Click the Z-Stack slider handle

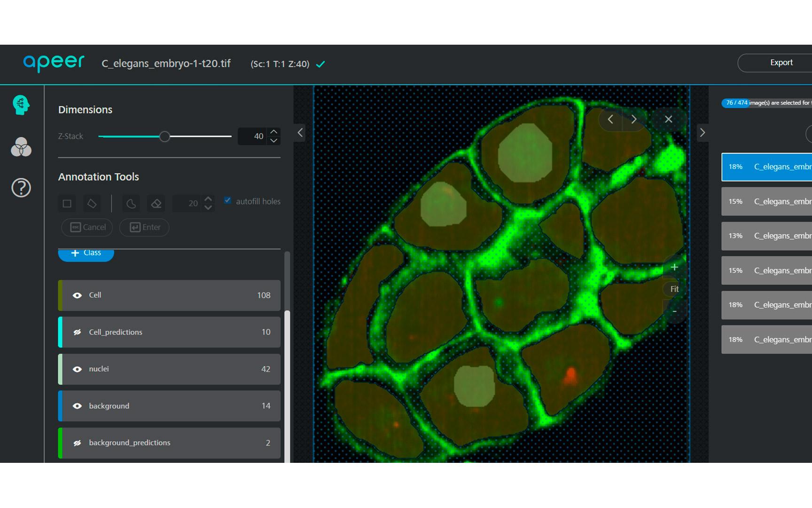(164, 136)
